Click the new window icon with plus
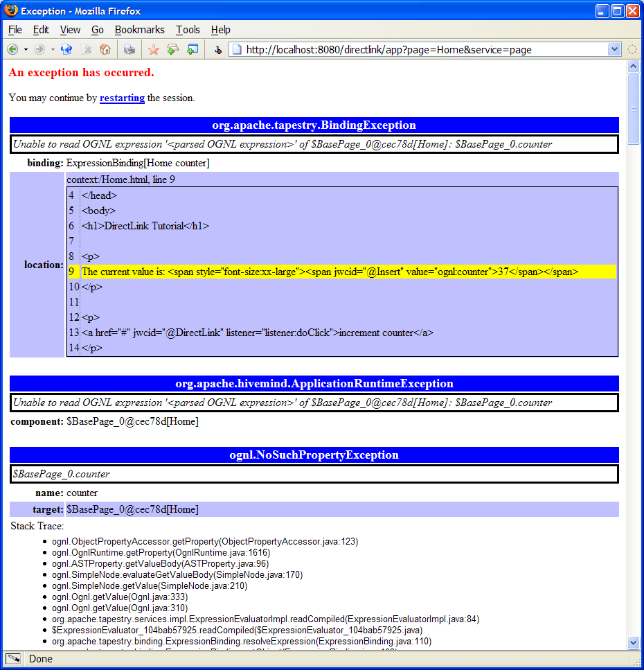Screen dimensions: 644x670 click(x=193, y=49)
